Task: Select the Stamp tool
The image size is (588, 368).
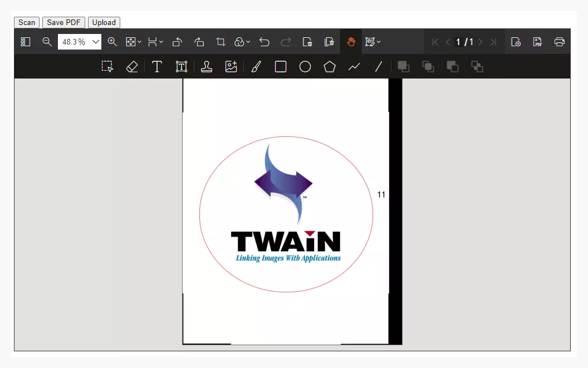Action: (x=206, y=67)
